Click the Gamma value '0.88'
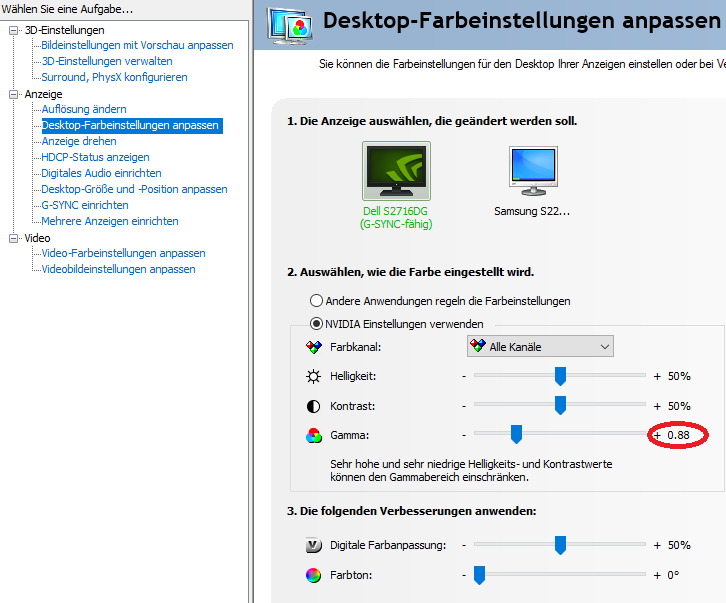 click(x=678, y=435)
